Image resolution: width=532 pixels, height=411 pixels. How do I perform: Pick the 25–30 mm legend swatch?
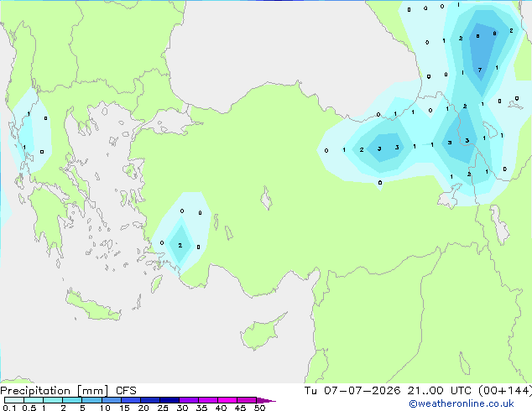[x=169, y=400]
